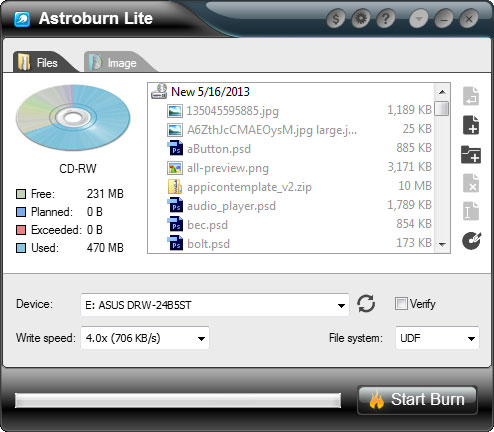Click the remove file icon

pos(471,183)
